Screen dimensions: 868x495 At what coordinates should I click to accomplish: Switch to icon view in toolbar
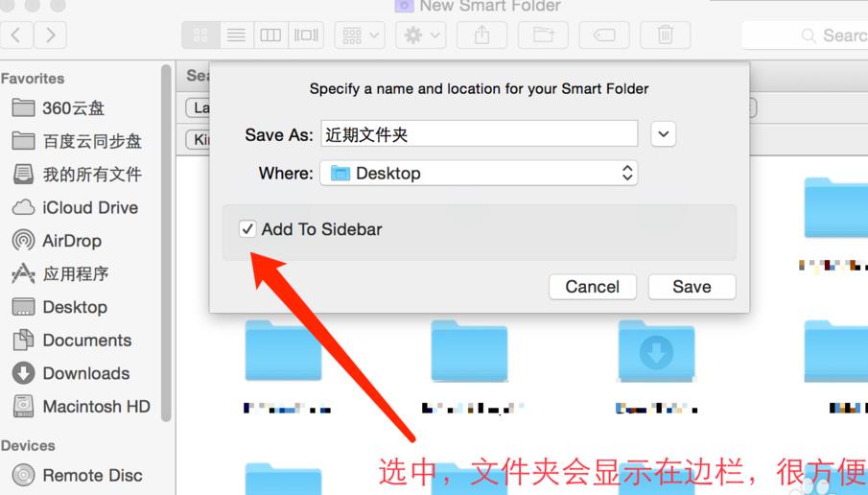point(201,35)
